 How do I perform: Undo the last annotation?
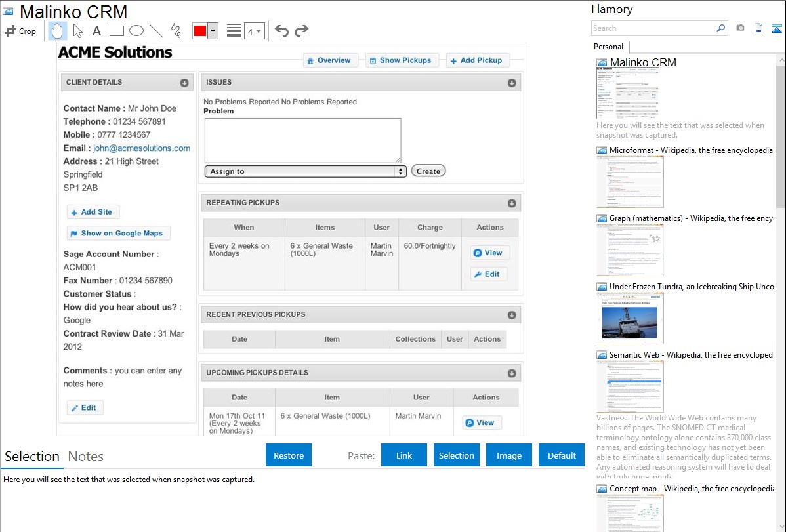point(281,31)
